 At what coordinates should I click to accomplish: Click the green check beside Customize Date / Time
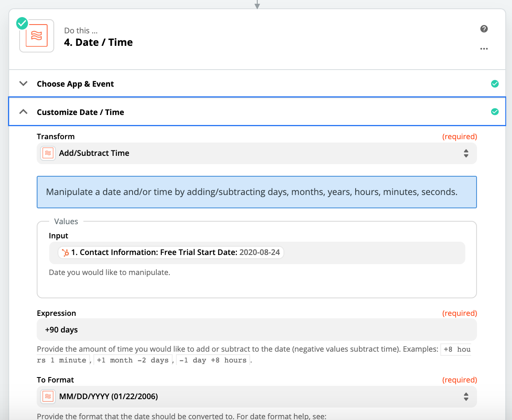point(494,112)
